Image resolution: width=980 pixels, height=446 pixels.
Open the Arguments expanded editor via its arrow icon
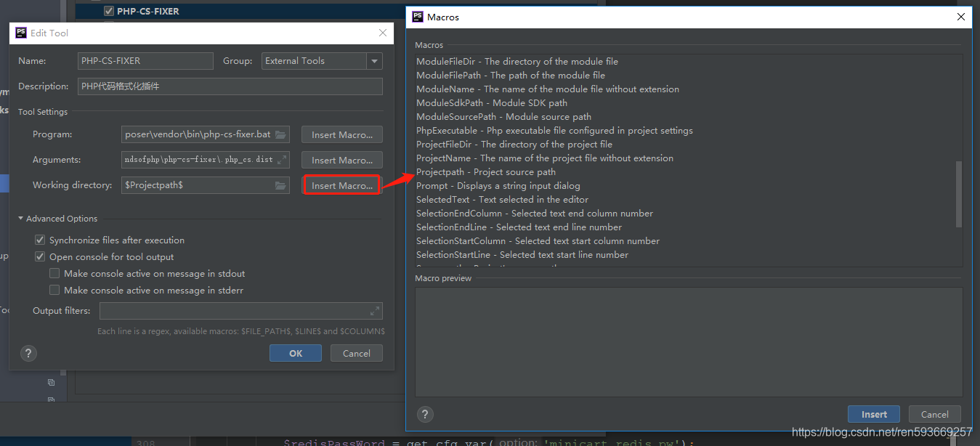[x=280, y=159]
